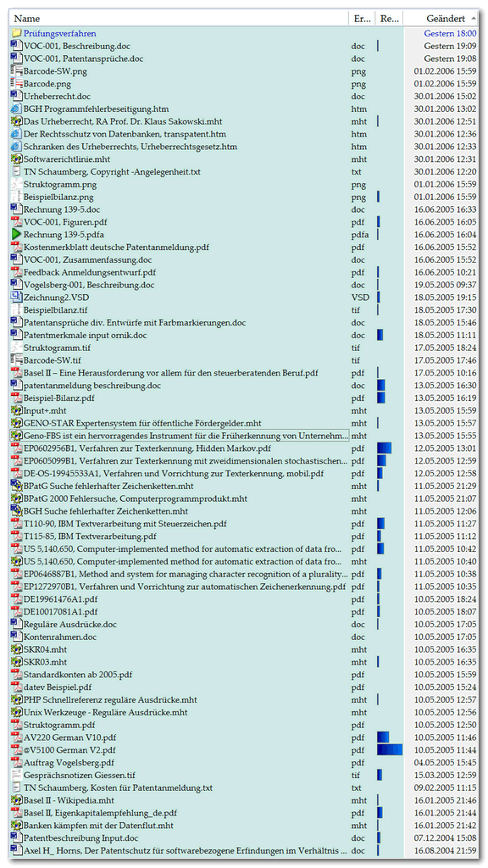Click the long blue bar for @V5100 German V2.pdf
Screen dimensions: 488x868
[390, 749]
